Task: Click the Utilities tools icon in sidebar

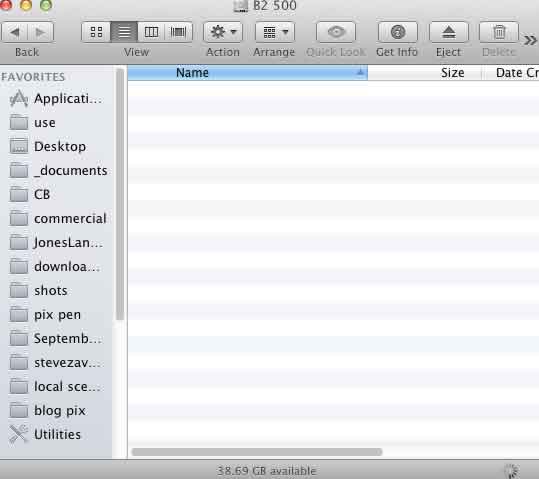Action: coord(19,434)
